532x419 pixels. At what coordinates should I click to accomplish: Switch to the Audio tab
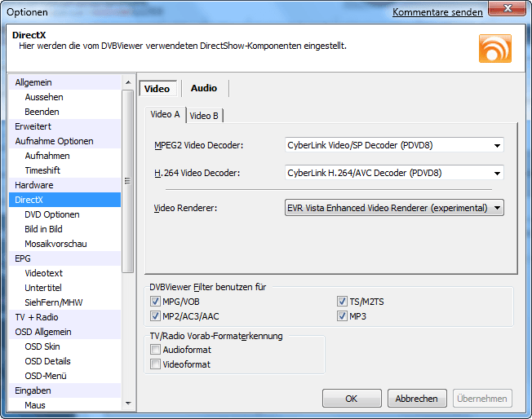204,88
